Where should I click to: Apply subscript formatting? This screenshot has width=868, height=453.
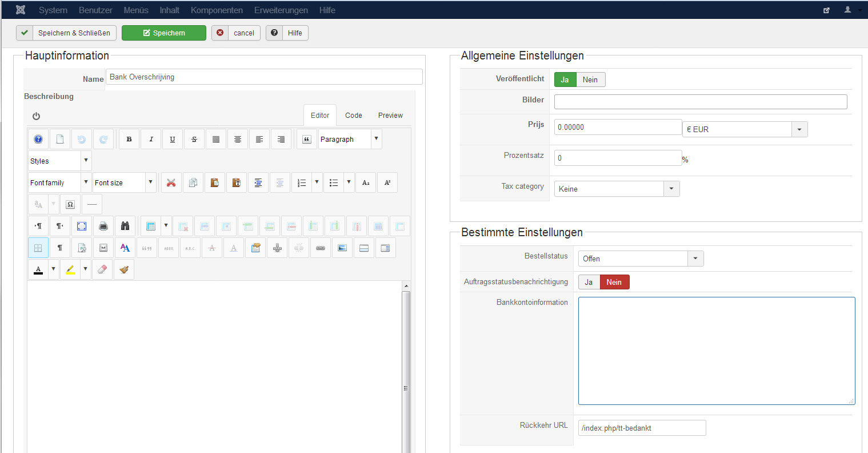(366, 182)
